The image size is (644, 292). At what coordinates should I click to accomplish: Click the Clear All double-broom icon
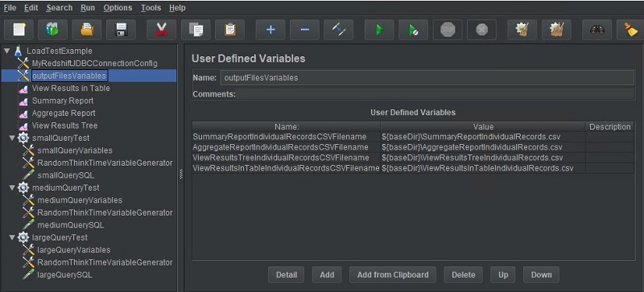coord(556,30)
